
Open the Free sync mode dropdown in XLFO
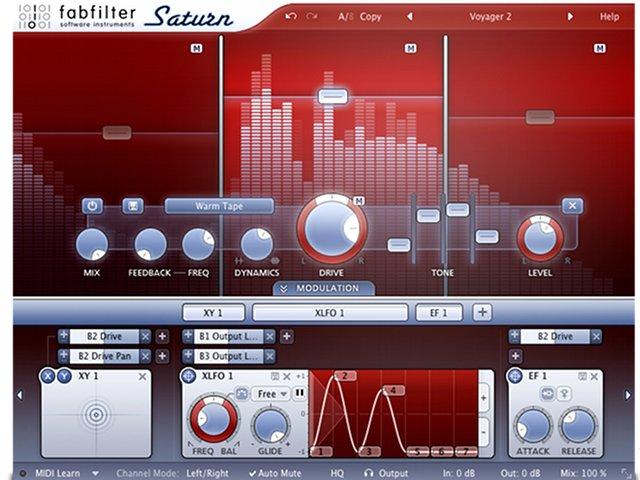[271, 394]
